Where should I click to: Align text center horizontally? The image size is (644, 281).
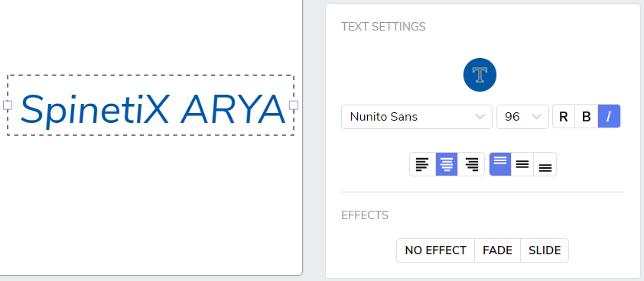[447, 164]
